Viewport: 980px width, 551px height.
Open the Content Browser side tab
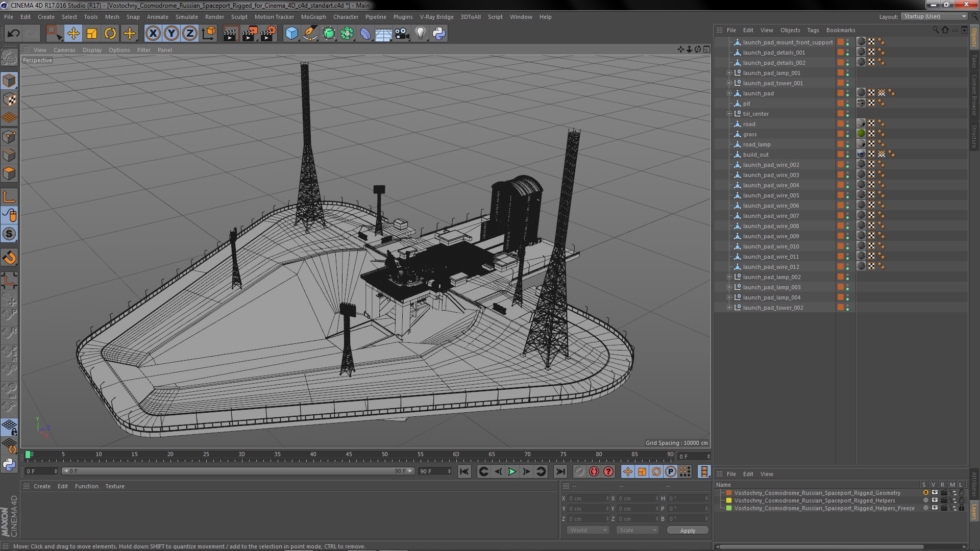[x=974, y=95]
